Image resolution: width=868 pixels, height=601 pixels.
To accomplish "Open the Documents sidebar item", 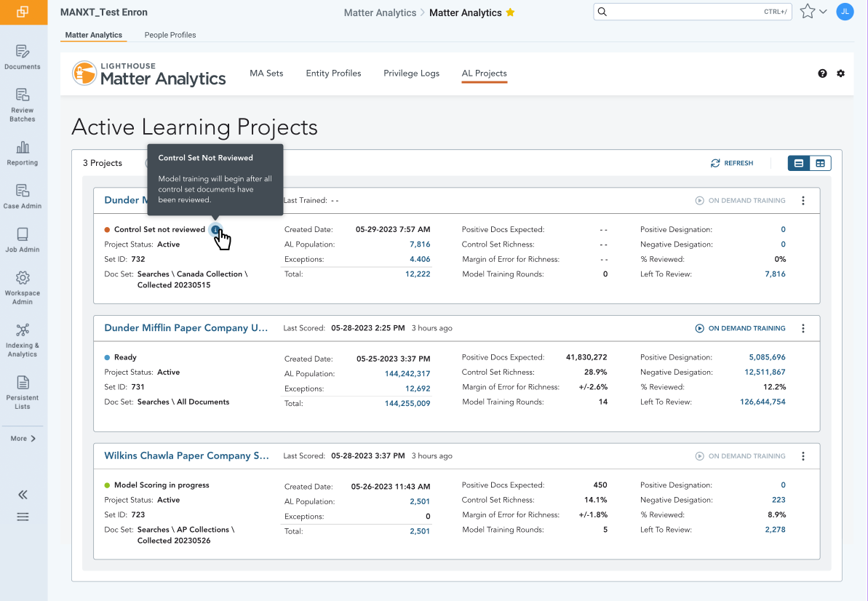I will point(23,57).
